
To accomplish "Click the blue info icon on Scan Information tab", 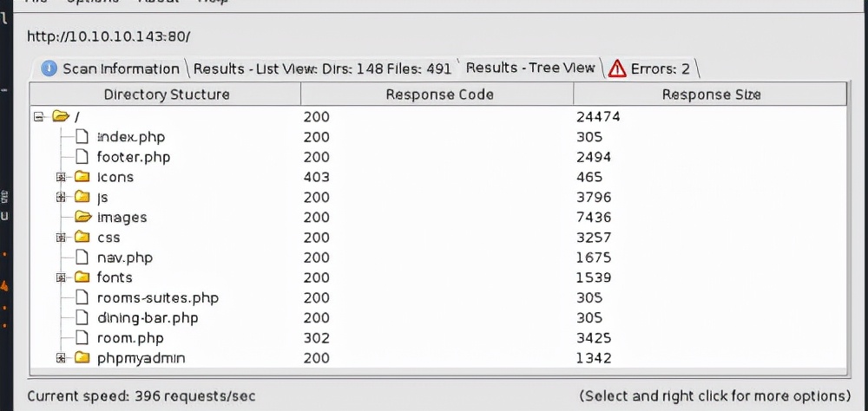I will tap(49, 68).
